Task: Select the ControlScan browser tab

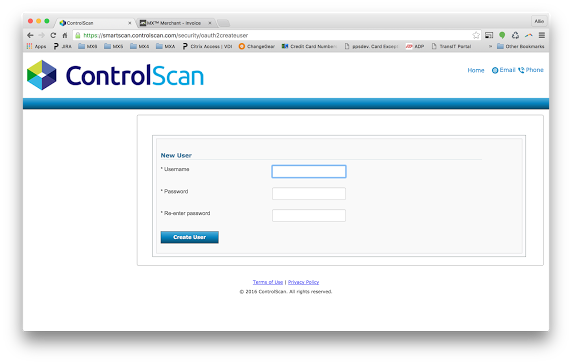Action: (x=95, y=23)
